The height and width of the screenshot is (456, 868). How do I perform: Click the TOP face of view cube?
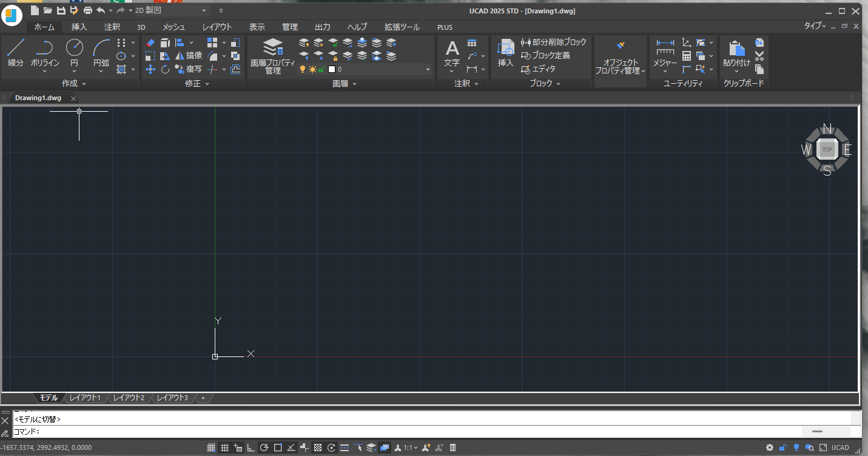point(827,149)
